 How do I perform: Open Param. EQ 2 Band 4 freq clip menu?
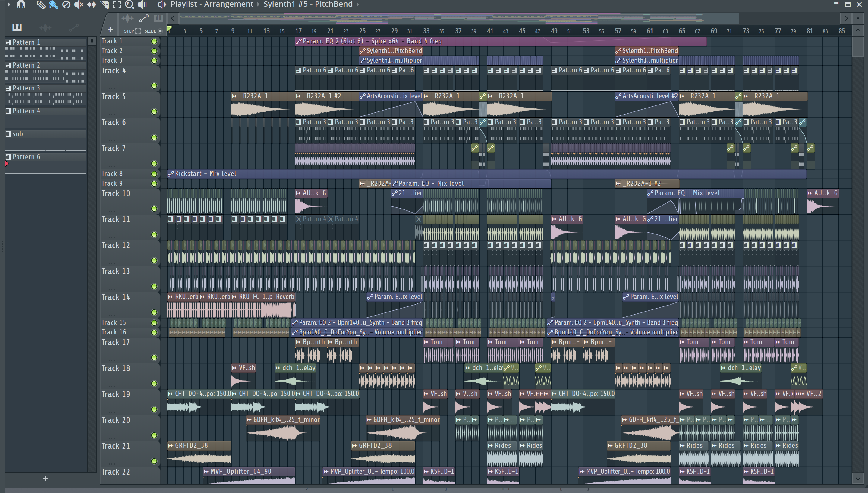(x=299, y=41)
